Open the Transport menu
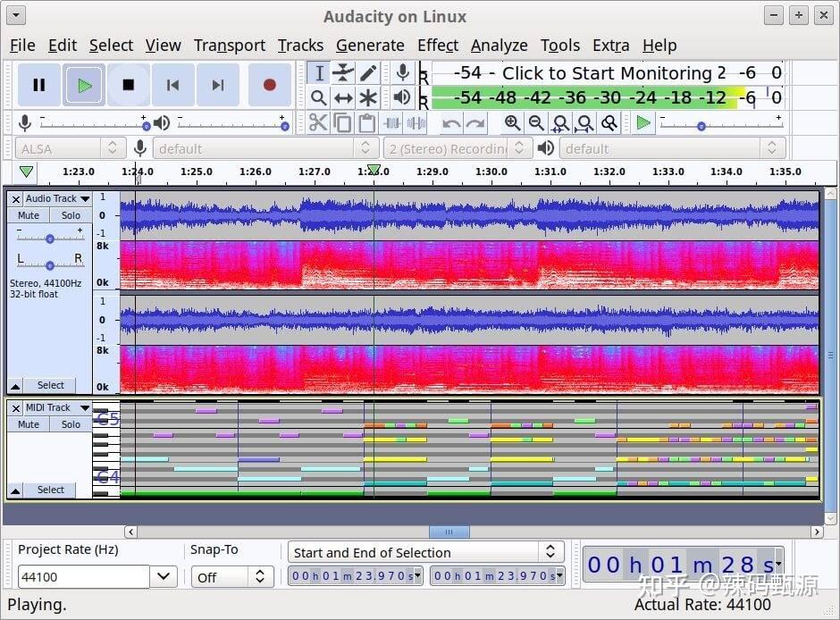This screenshot has width=840, height=620. 229,46
